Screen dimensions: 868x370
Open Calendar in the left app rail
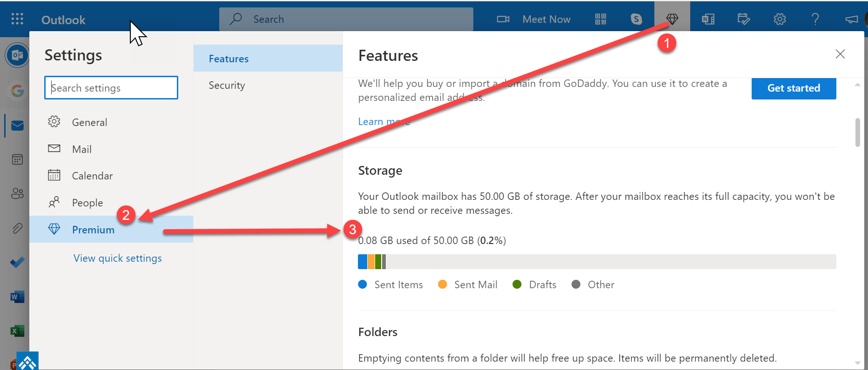click(x=17, y=159)
